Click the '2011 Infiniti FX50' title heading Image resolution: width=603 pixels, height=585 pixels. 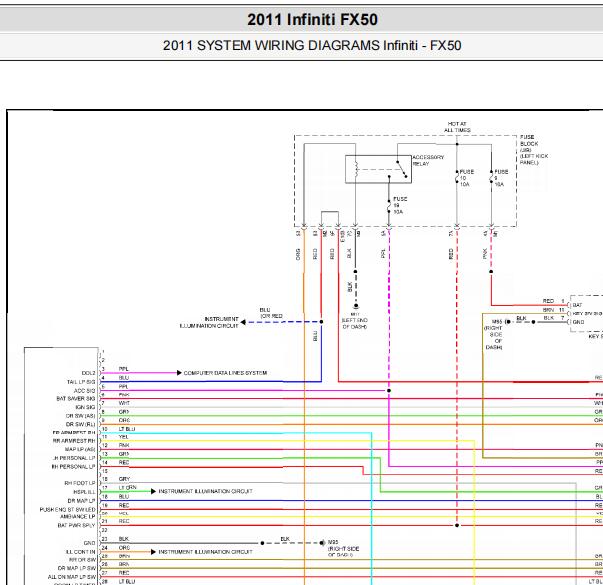point(312,19)
